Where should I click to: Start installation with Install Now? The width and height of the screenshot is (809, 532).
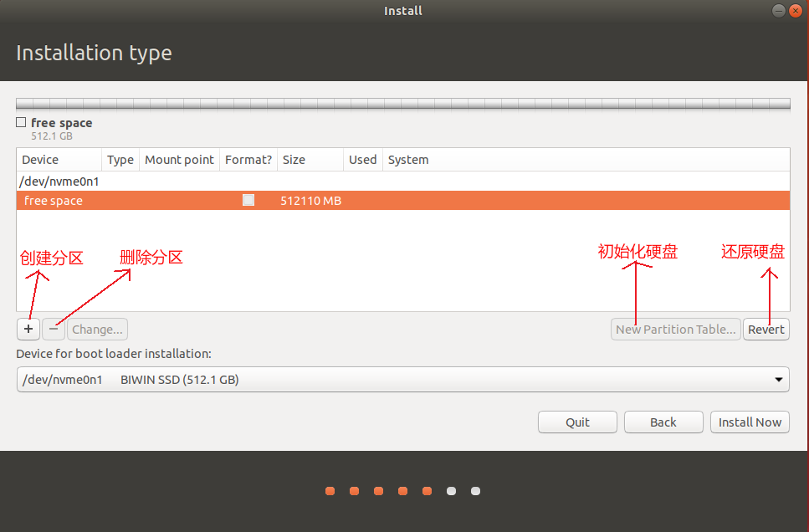pos(750,422)
